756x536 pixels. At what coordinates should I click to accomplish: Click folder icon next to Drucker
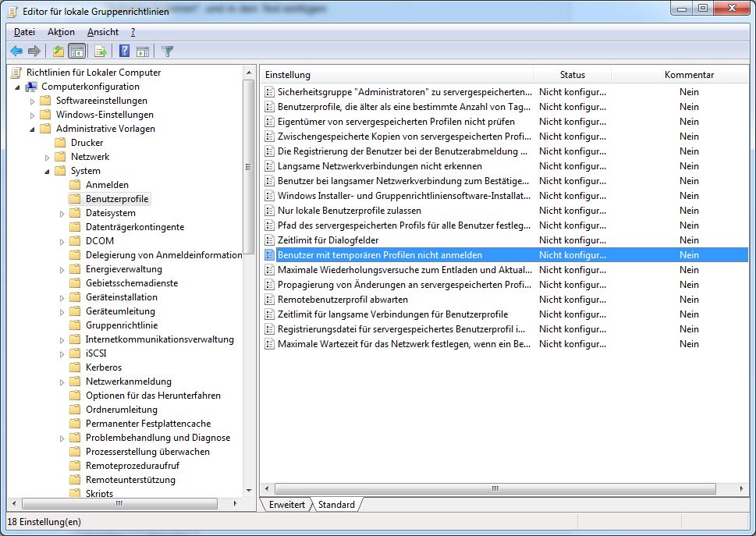(60, 143)
